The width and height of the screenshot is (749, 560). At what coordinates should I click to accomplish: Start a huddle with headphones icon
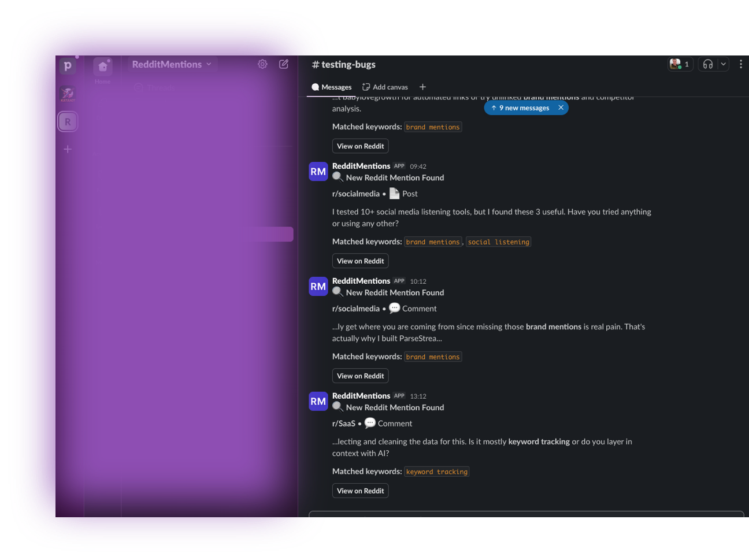(708, 64)
